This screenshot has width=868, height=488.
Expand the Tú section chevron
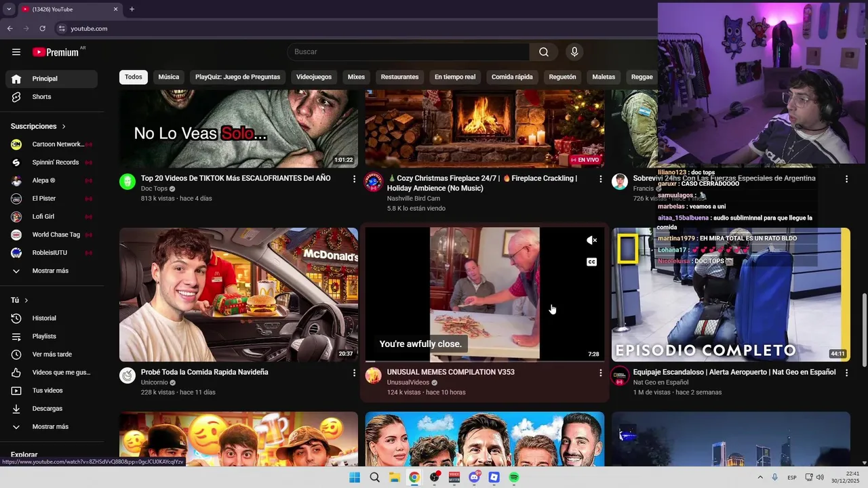(26, 300)
